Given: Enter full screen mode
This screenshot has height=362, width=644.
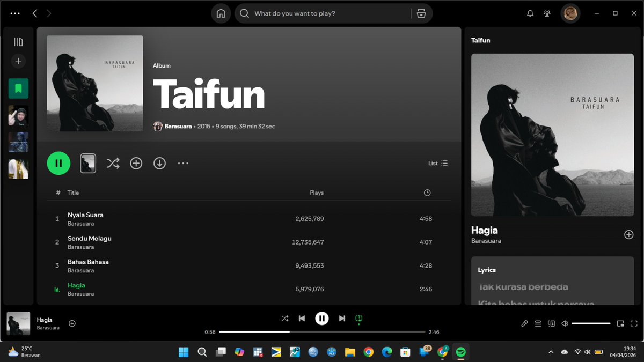Looking at the screenshot, I should [634, 323].
